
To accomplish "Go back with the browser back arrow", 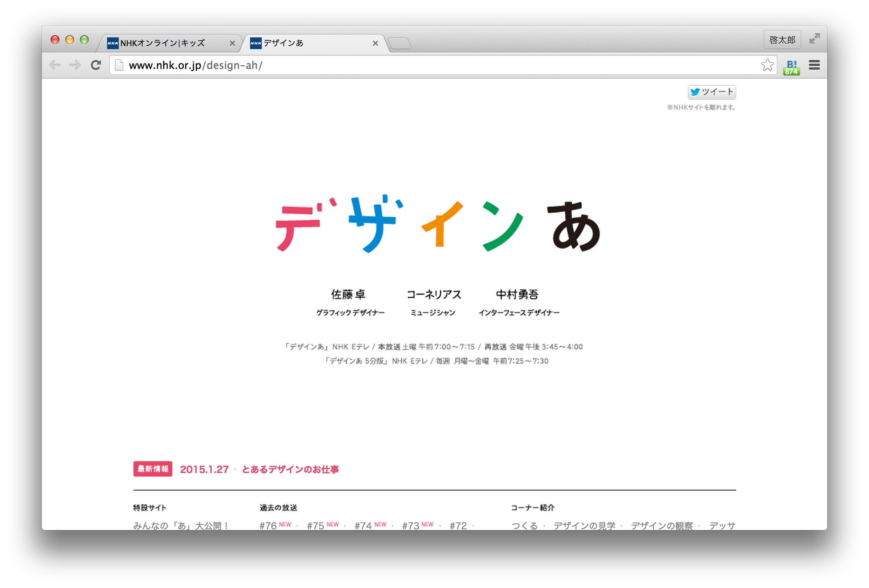I will (55, 65).
